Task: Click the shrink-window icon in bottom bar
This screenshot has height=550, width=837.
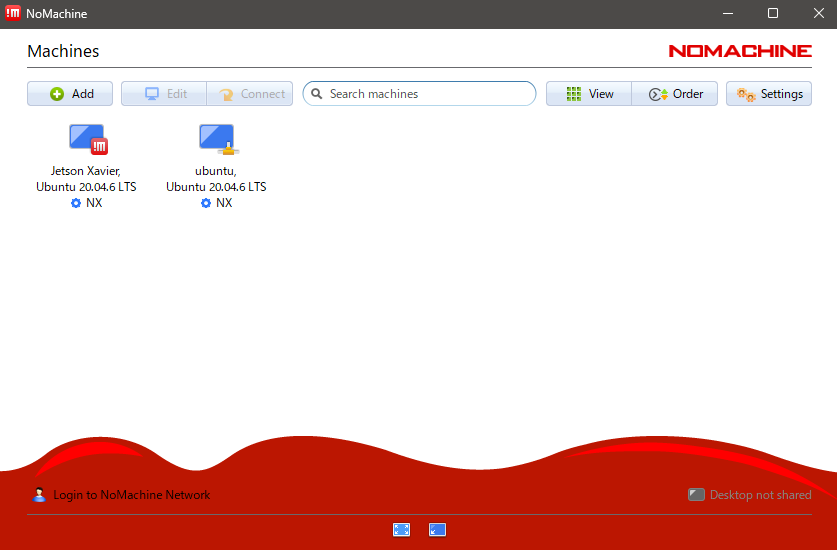Action: point(437,530)
